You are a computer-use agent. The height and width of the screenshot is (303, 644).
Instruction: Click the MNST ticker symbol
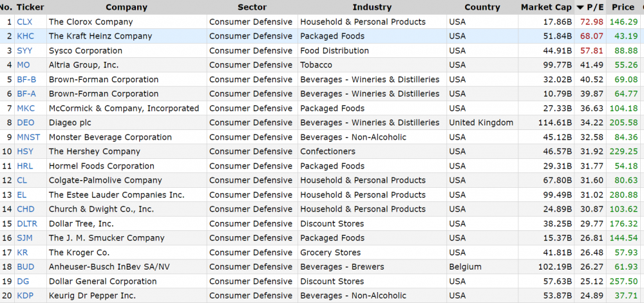coord(28,137)
